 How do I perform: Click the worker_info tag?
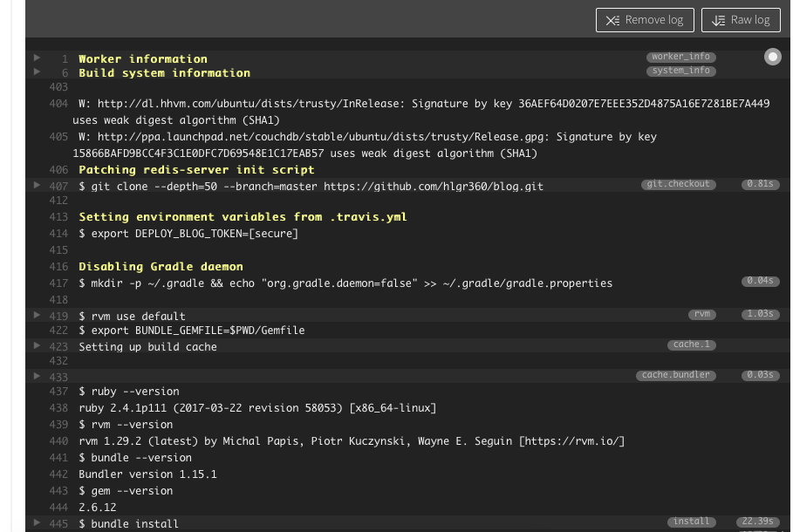click(x=680, y=57)
